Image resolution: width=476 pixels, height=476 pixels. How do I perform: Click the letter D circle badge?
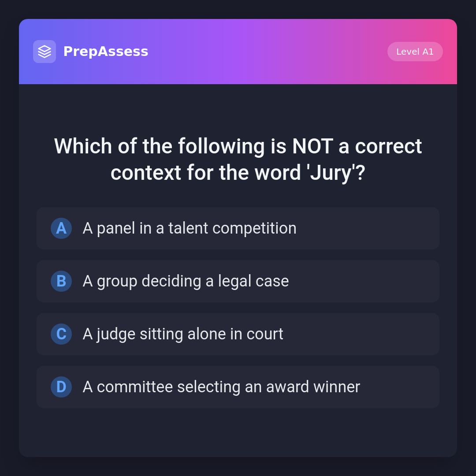tap(61, 387)
